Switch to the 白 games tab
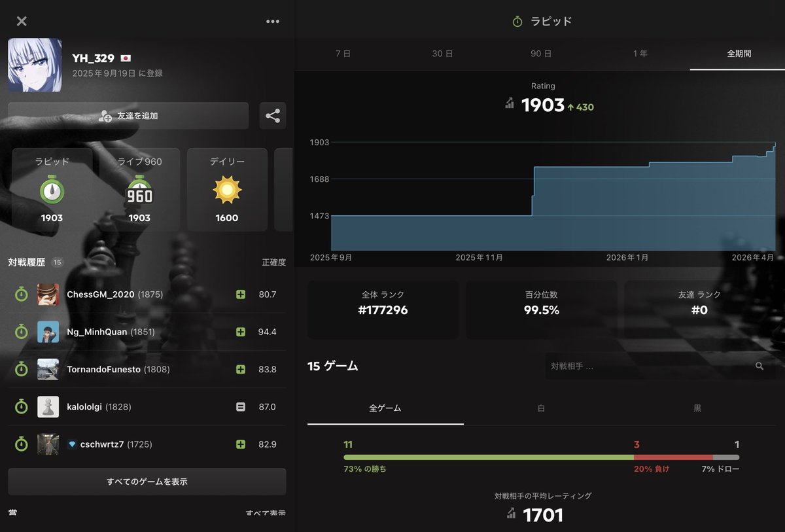This screenshot has height=532, width=785. (541, 408)
